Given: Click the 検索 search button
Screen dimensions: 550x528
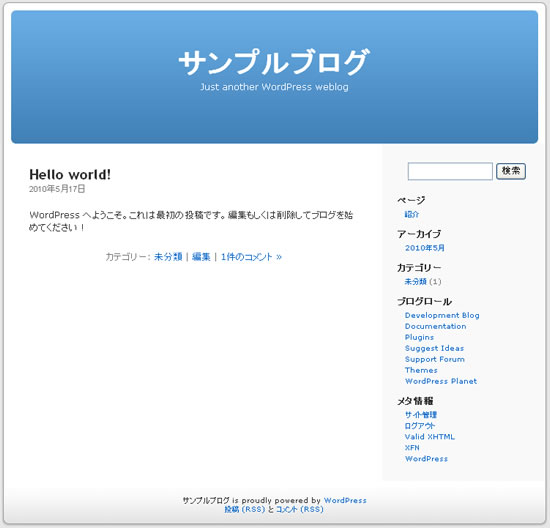Looking at the screenshot, I should (511, 171).
